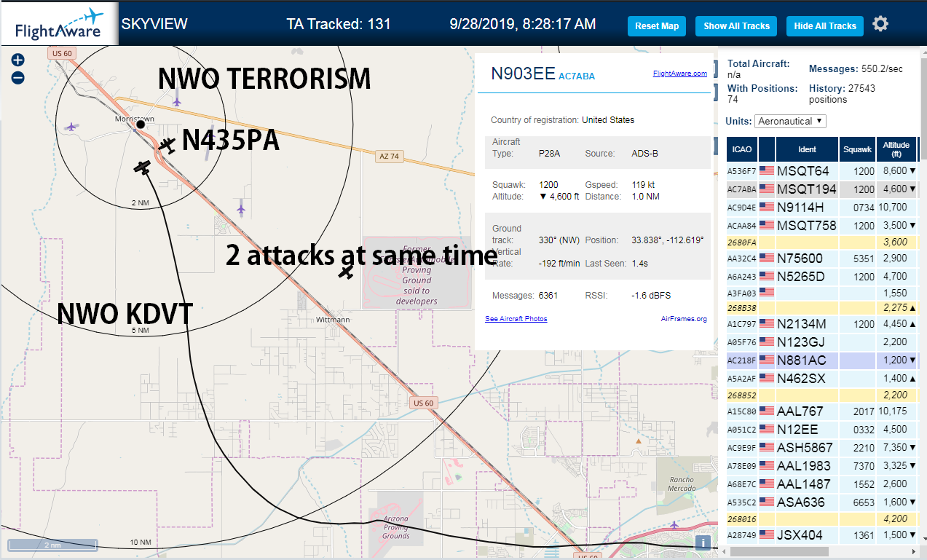This screenshot has height=560, width=927.
Task: Click purple aircraft icon left of Morristown
Action: pyautogui.click(x=71, y=127)
